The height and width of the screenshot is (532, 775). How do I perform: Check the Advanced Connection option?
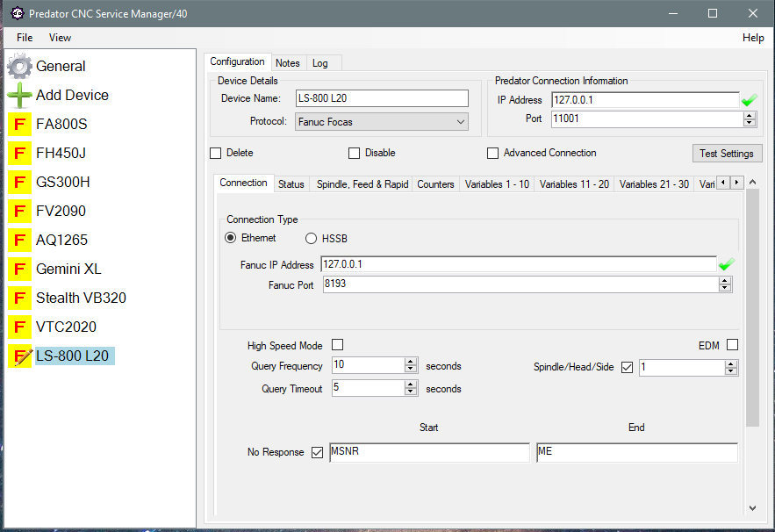[492, 153]
